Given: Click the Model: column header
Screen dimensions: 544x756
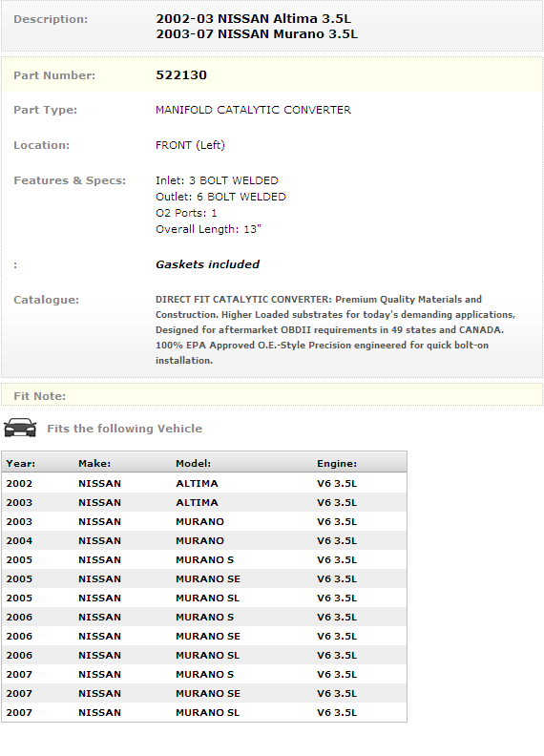Looking at the screenshot, I should (x=193, y=463).
